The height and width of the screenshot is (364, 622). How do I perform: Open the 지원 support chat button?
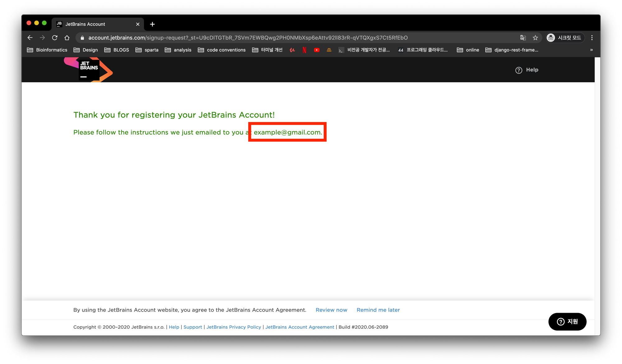567,321
